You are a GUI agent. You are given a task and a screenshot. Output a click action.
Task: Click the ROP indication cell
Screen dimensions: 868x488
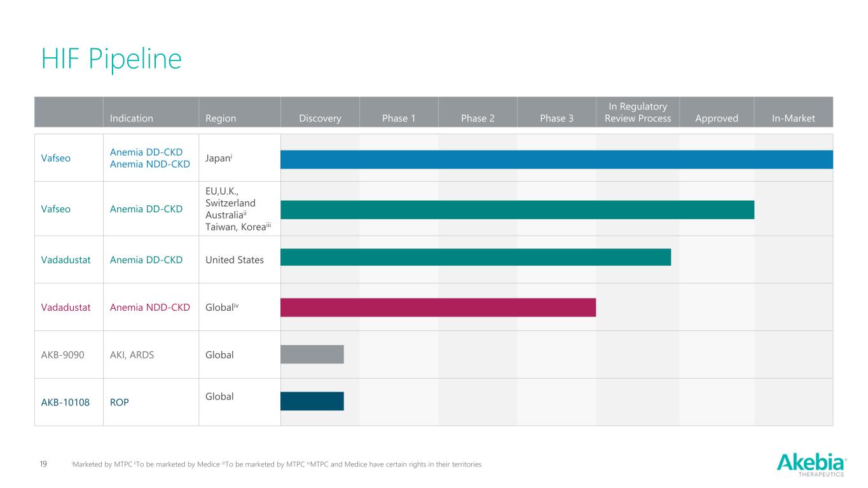click(119, 402)
